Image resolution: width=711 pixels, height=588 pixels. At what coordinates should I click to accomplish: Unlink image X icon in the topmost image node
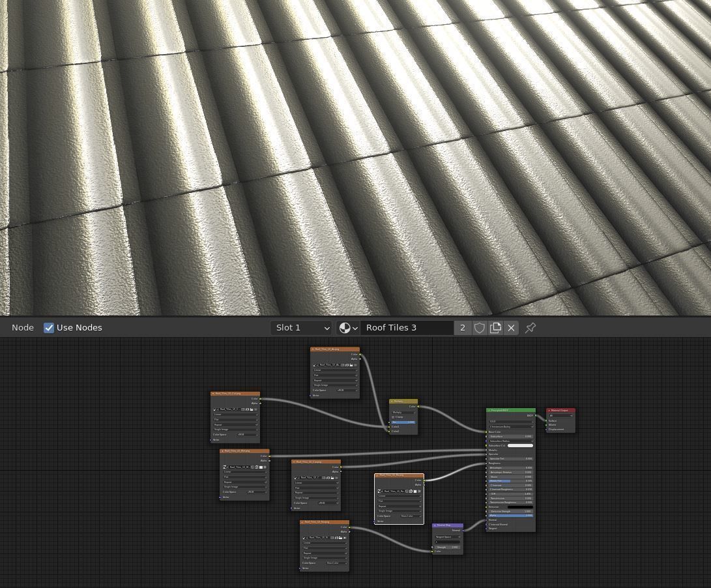355,364
